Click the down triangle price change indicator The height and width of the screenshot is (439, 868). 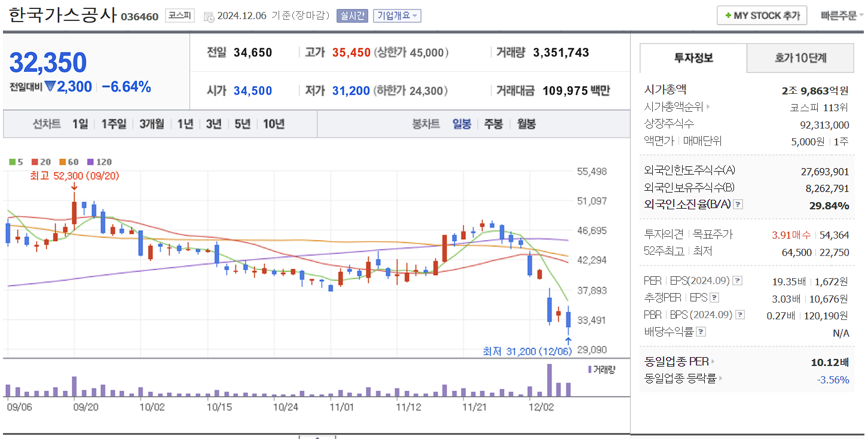[50, 87]
